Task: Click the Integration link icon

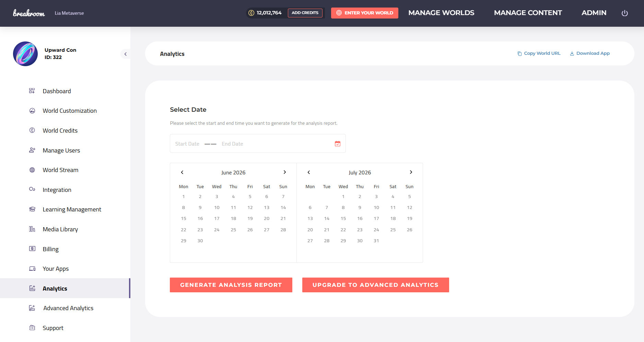Action: point(32,189)
